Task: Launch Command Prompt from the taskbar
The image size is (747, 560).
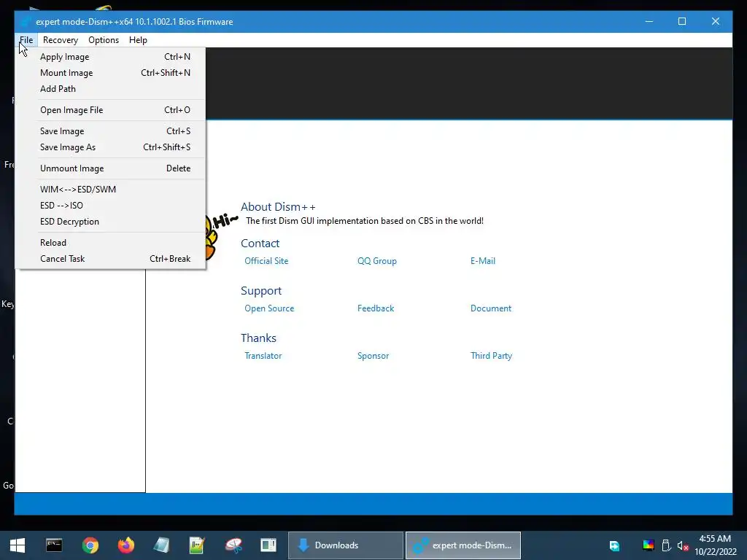Action: click(54, 545)
